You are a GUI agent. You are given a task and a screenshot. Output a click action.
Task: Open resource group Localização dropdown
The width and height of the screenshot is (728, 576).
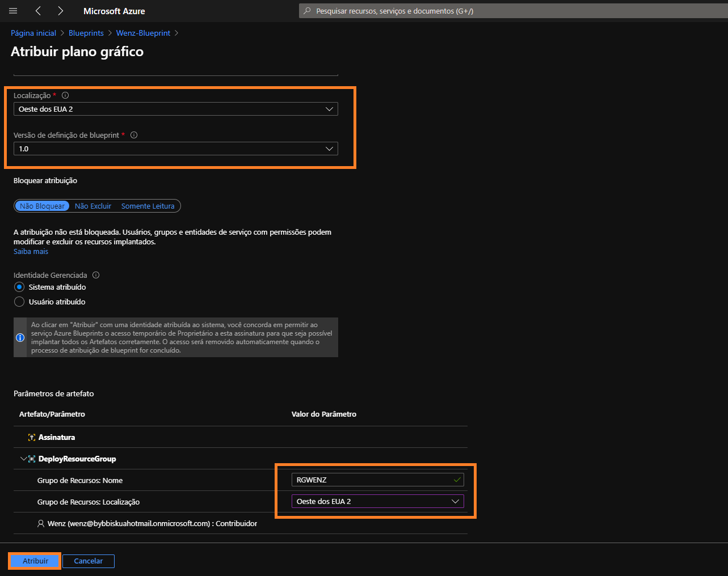tap(378, 501)
